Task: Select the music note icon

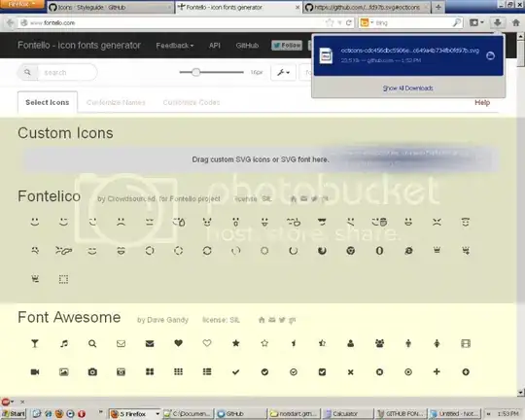Action: pyautogui.click(x=63, y=343)
